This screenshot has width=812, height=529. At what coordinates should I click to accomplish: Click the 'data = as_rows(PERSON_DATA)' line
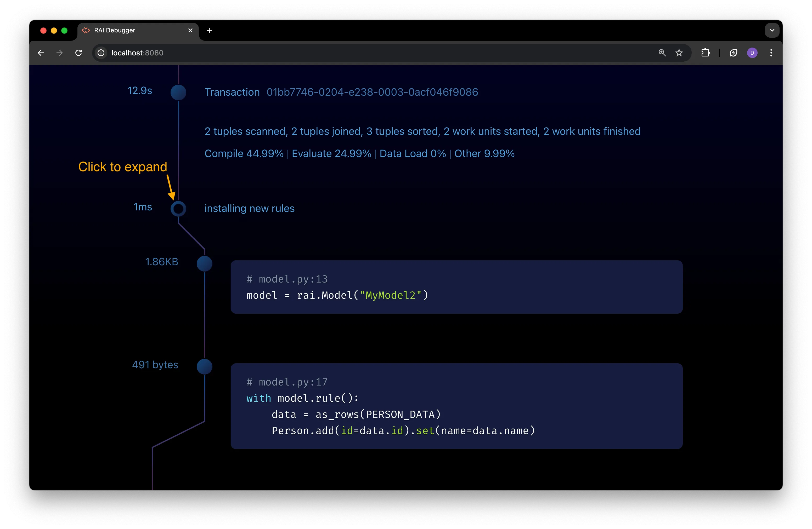[357, 415]
